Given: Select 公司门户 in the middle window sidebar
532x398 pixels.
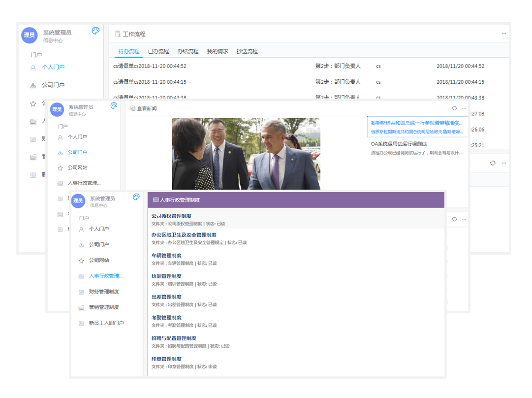Looking at the screenshot, I should [77, 152].
